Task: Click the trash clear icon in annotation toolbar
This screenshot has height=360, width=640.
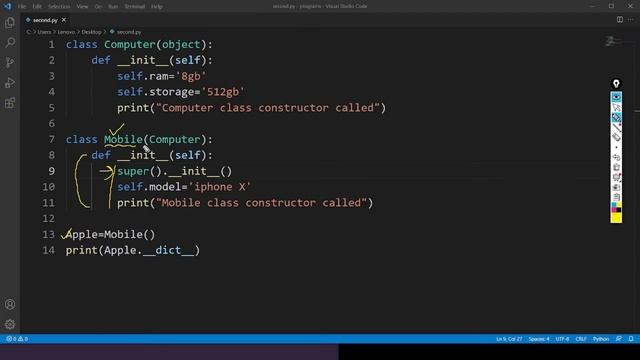Action: [616, 167]
